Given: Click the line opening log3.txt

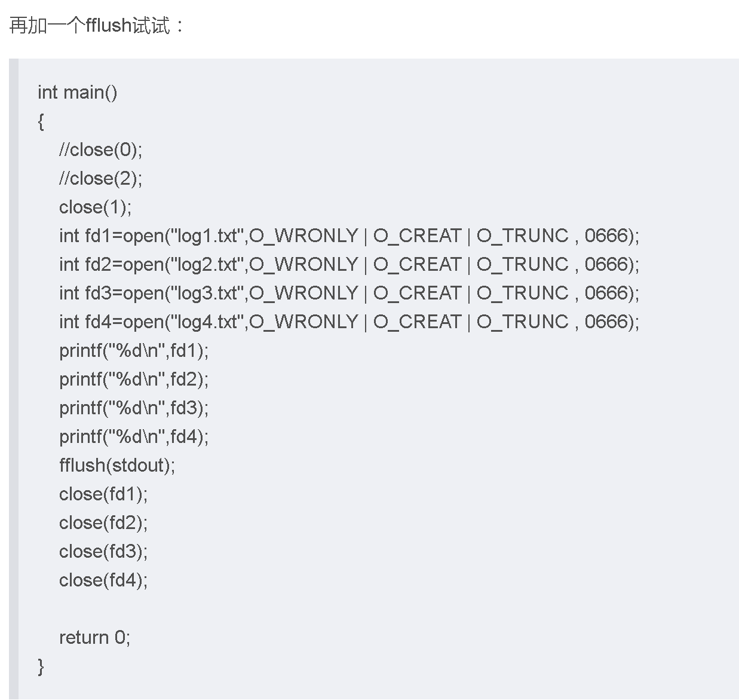Looking at the screenshot, I should [349, 293].
